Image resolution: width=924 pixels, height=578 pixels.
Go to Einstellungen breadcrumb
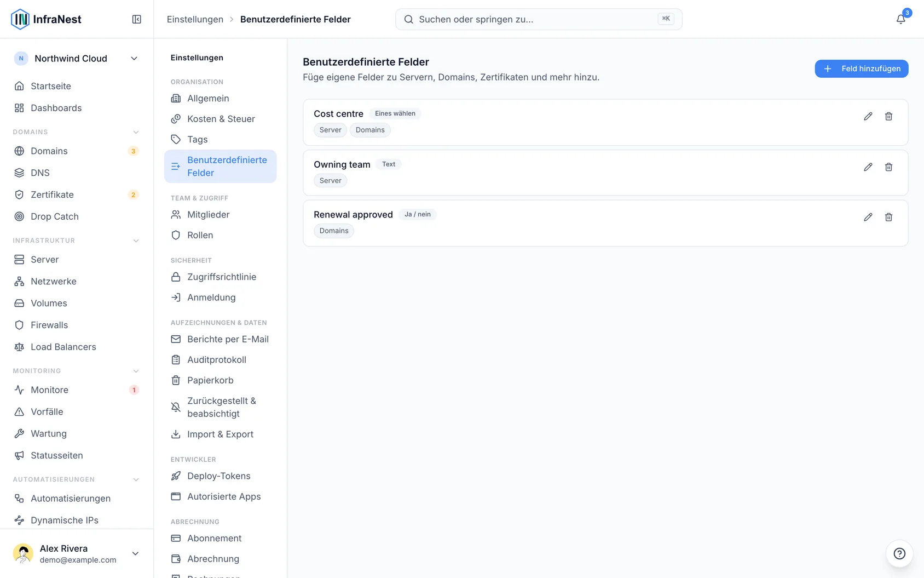tap(195, 19)
